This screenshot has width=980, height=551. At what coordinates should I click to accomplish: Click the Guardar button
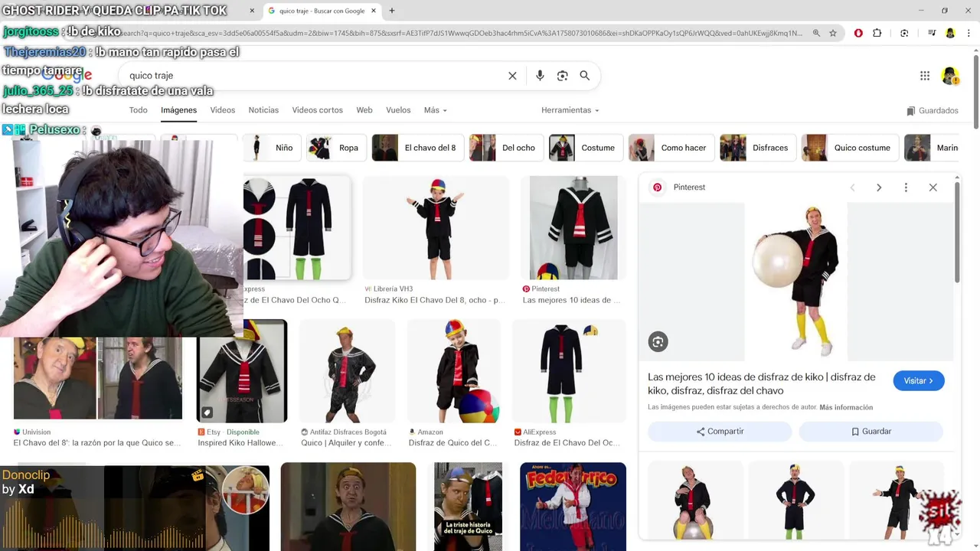click(x=871, y=432)
